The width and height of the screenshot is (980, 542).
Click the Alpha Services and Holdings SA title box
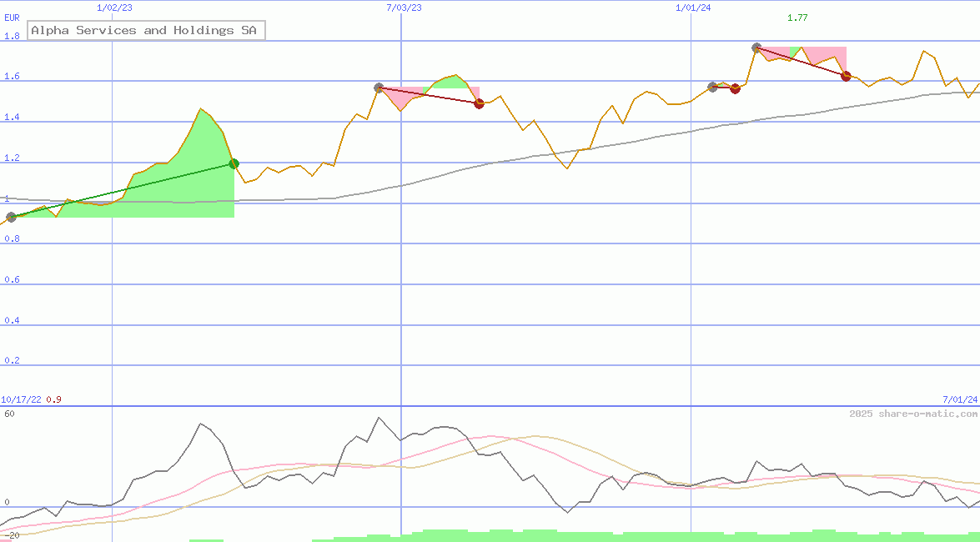click(x=146, y=31)
